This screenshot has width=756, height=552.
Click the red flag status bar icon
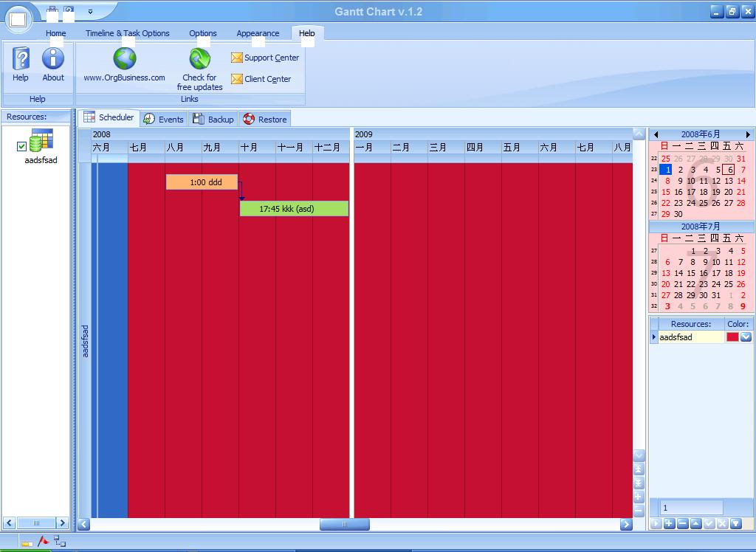click(44, 542)
